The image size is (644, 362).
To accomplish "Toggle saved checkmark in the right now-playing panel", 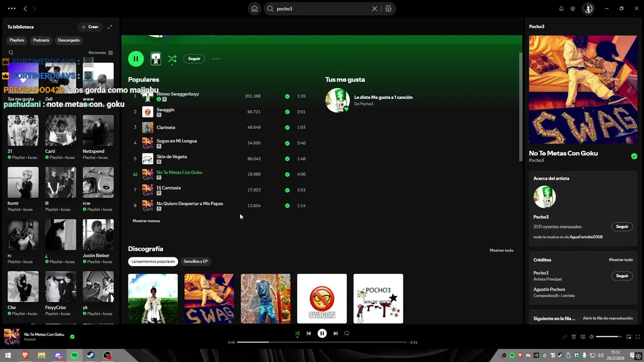I will [634, 156].
